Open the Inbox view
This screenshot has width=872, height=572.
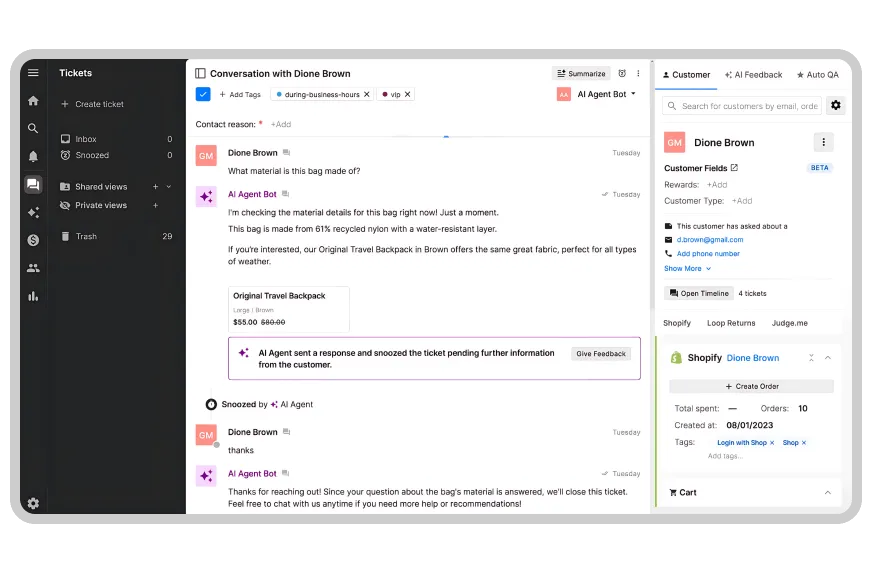116,139
